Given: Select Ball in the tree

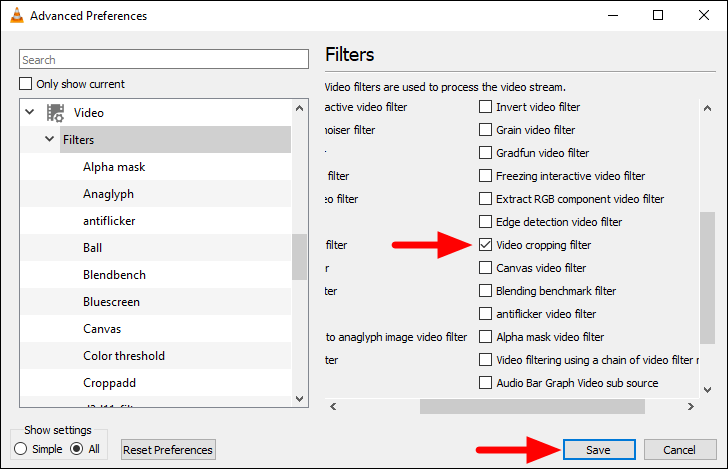Looking at the screenshot, I should pos(92,248).
